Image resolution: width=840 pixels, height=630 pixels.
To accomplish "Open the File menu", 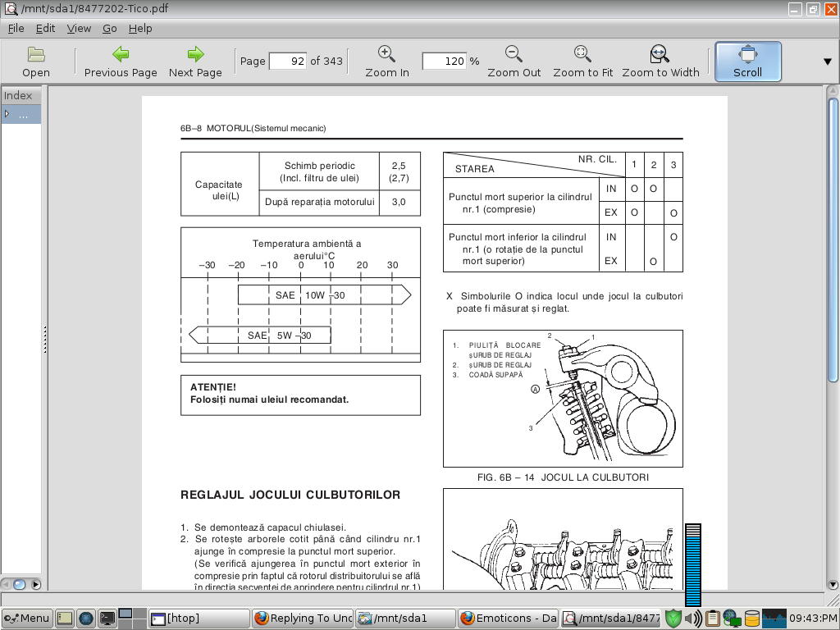I will tap(16, 29).
